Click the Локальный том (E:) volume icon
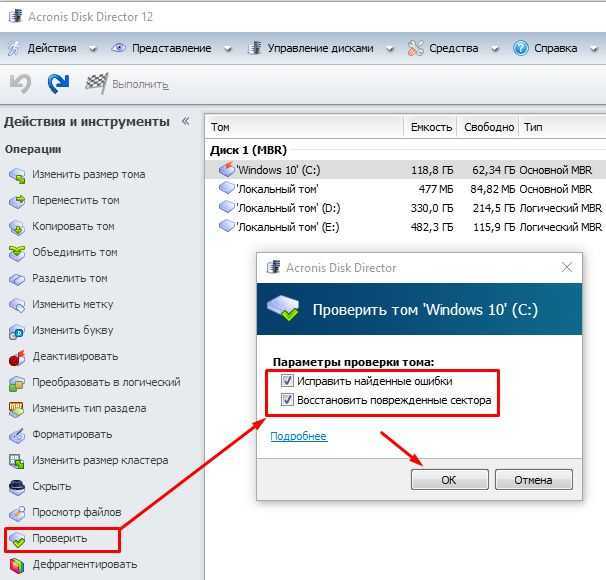 pos(227,225)
